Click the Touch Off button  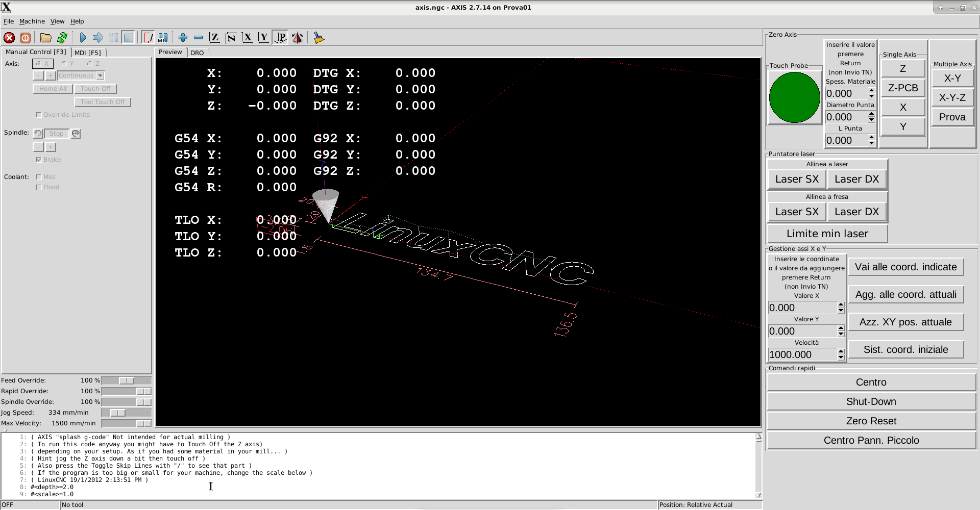(x=95, y=89)
